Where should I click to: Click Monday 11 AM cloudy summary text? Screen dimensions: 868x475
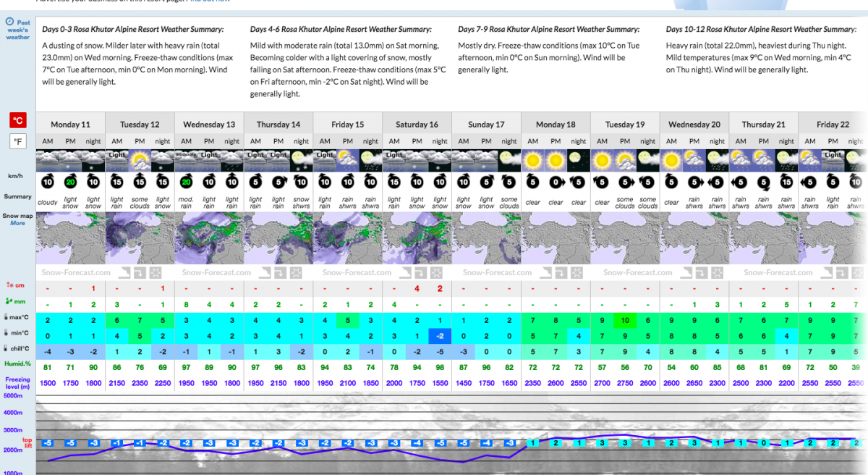coord(48,203)
